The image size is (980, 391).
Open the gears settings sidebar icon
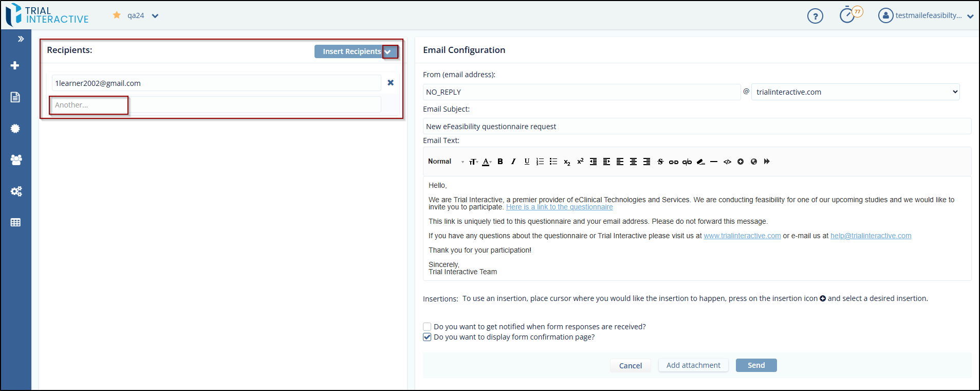(x=16, y=191)
